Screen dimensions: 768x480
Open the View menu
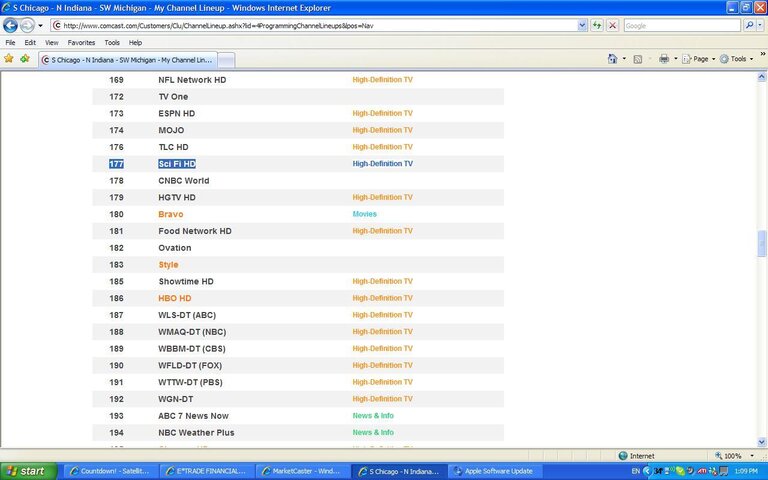click(51, 43)
